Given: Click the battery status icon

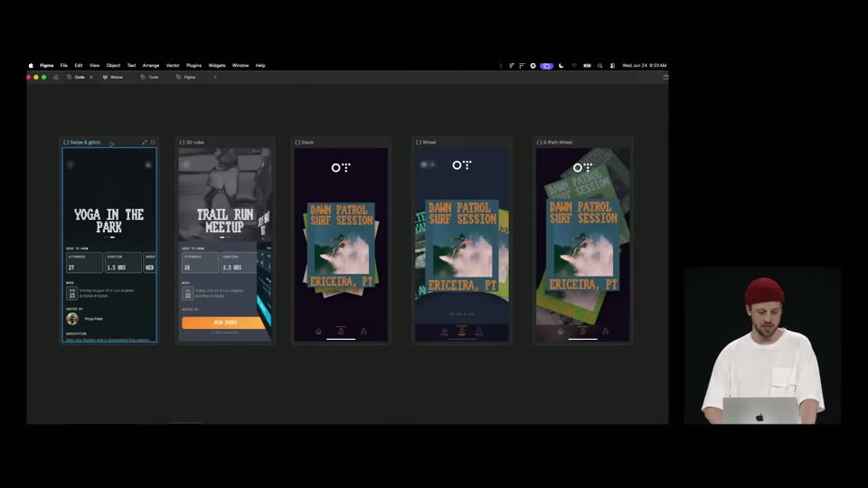Looking at the screenshot, I should (588, 65).
